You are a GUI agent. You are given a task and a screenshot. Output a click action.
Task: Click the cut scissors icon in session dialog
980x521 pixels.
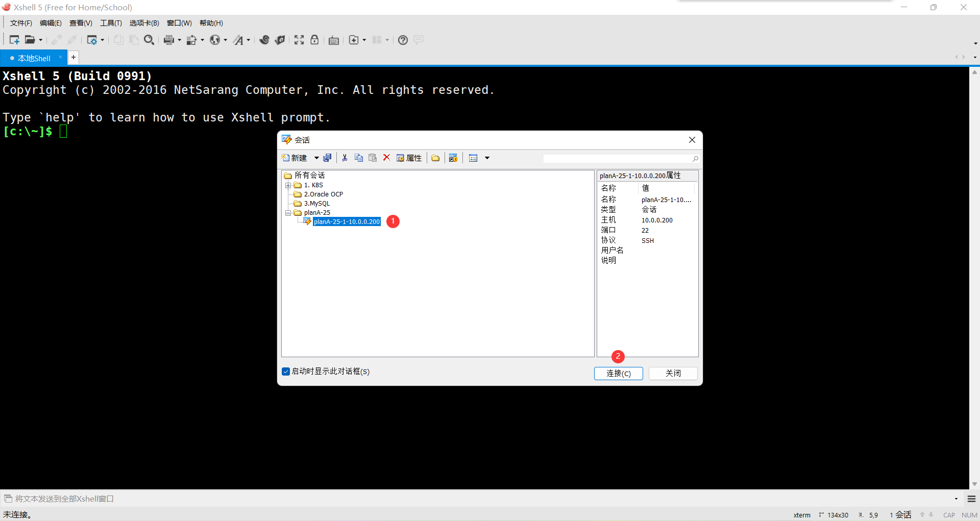345,158
